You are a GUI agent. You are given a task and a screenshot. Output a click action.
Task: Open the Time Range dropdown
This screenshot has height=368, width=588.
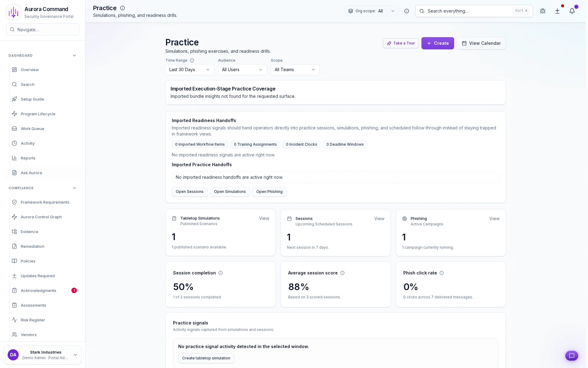click(190, 70)
